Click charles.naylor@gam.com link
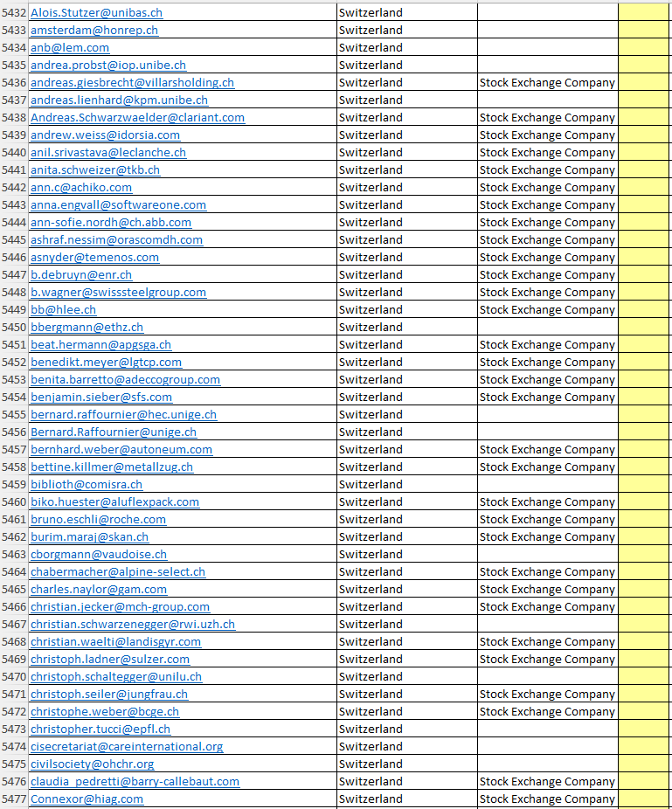Screen dimensions: 672x809 click(99, 590)
